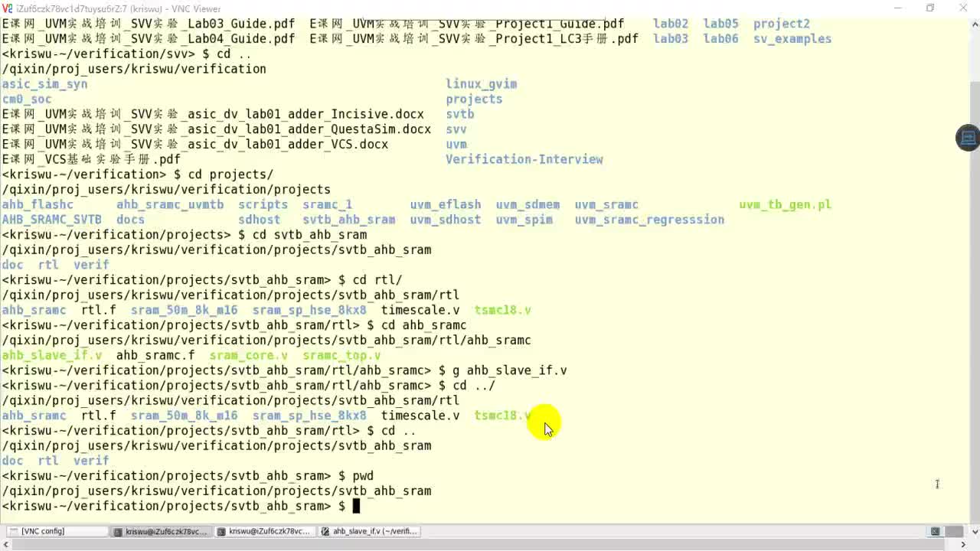Open the floating blue VNC toolbar icon

[968, 138]
